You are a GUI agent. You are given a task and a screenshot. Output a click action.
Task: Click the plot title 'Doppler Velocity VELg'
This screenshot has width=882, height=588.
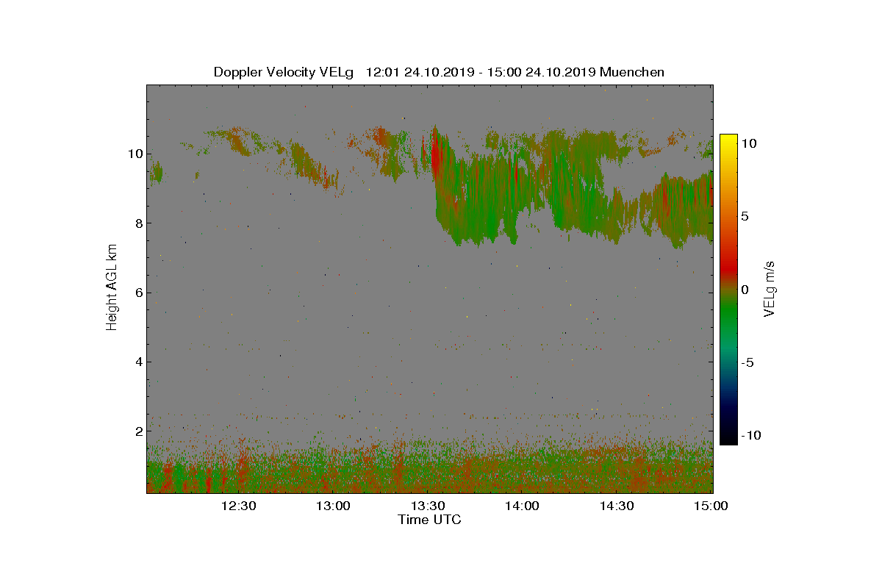[x=284, y=72]
